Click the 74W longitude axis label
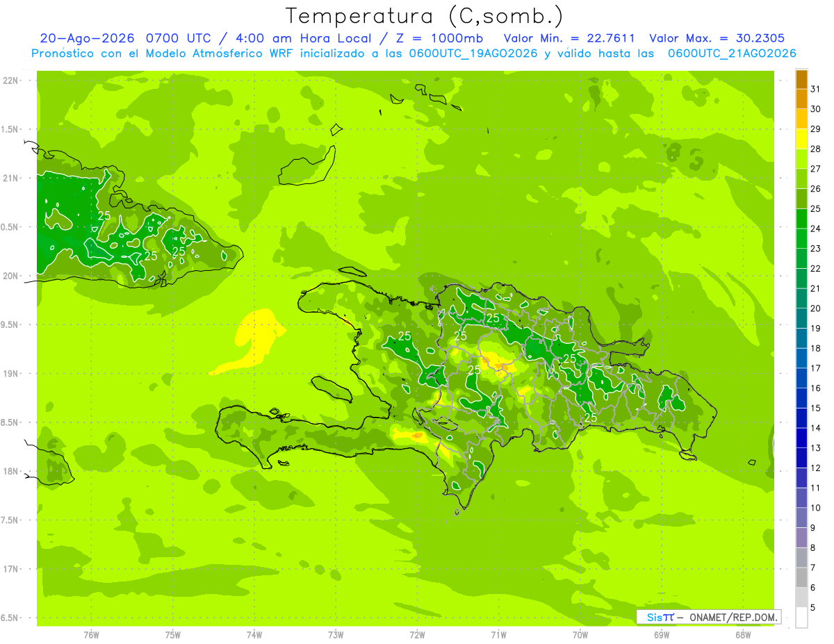 pos(254,635)
